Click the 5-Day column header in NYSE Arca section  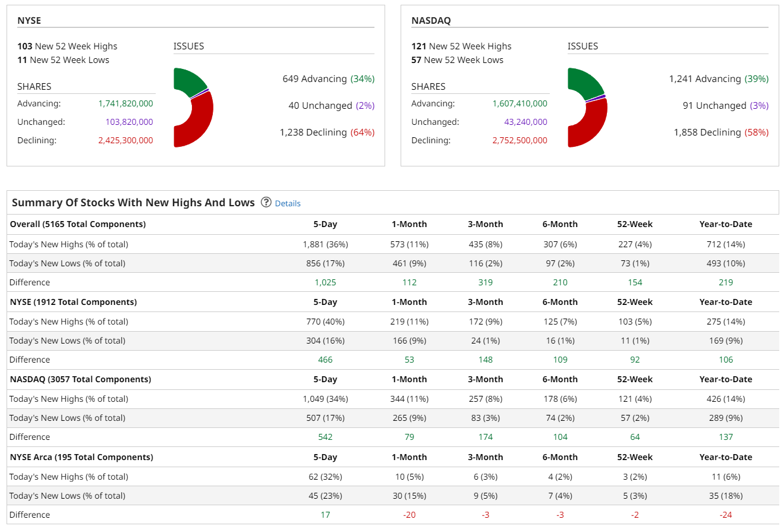click(325, 457)
